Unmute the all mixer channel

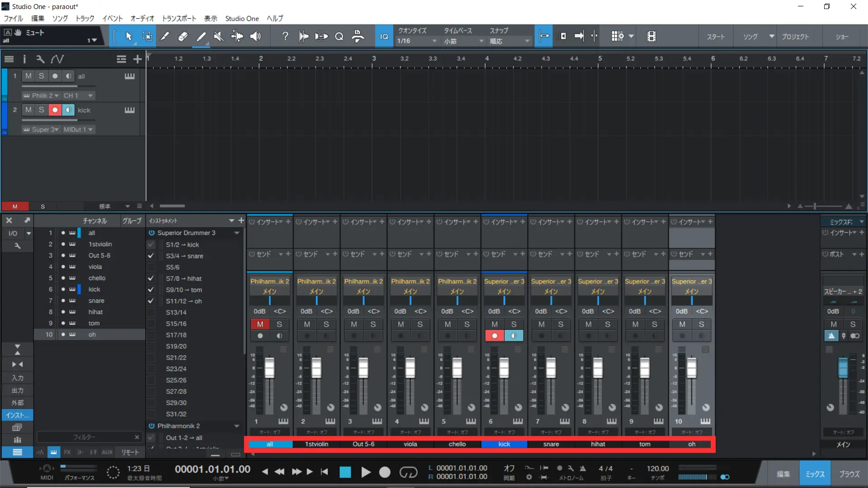point(260,324)
